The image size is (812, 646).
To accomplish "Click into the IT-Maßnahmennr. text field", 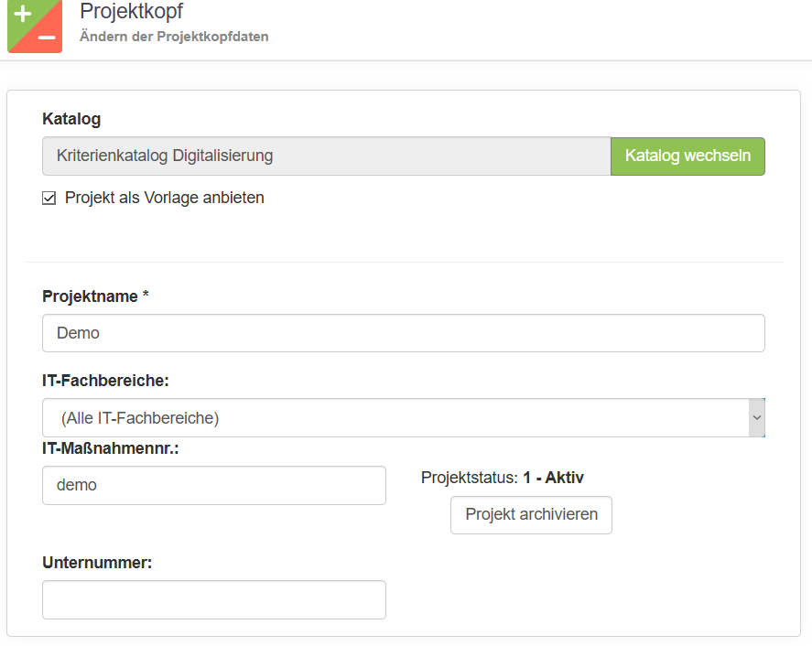I will [213, 485].
